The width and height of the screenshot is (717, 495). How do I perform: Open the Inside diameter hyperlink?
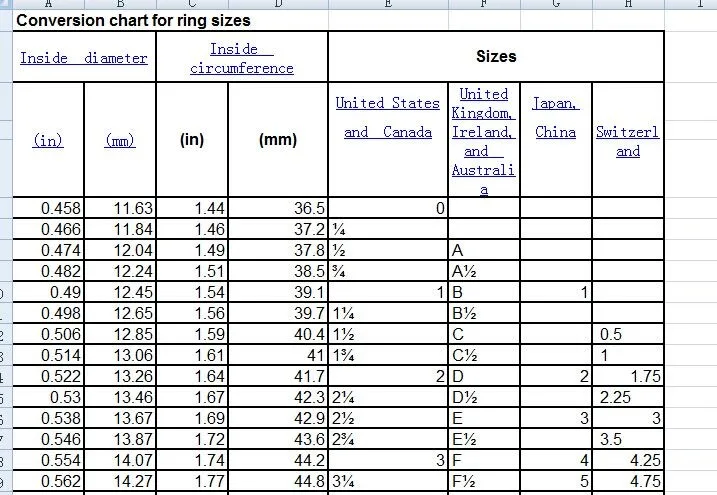pyautogui.click(x=84, y=58)
